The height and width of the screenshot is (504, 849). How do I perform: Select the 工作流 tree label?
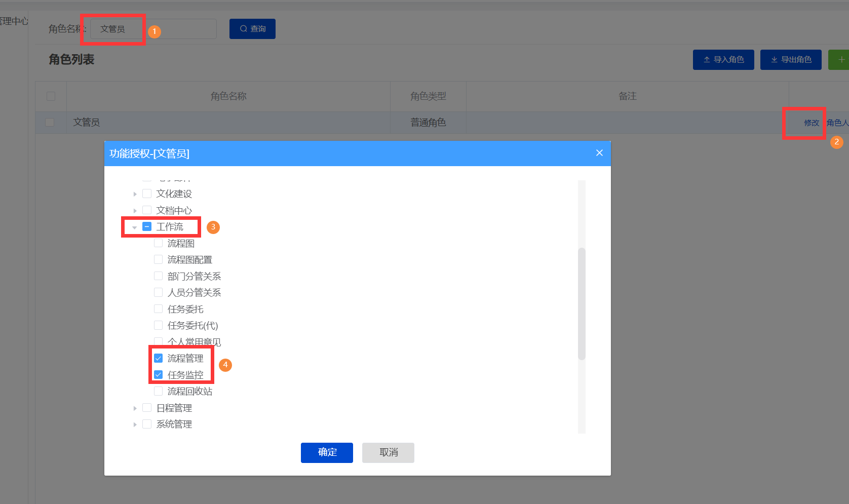click(x=170, y=226)
